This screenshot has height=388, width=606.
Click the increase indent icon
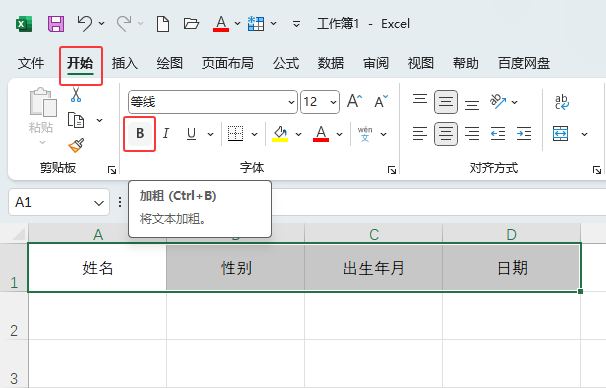(x=524, y=134)
